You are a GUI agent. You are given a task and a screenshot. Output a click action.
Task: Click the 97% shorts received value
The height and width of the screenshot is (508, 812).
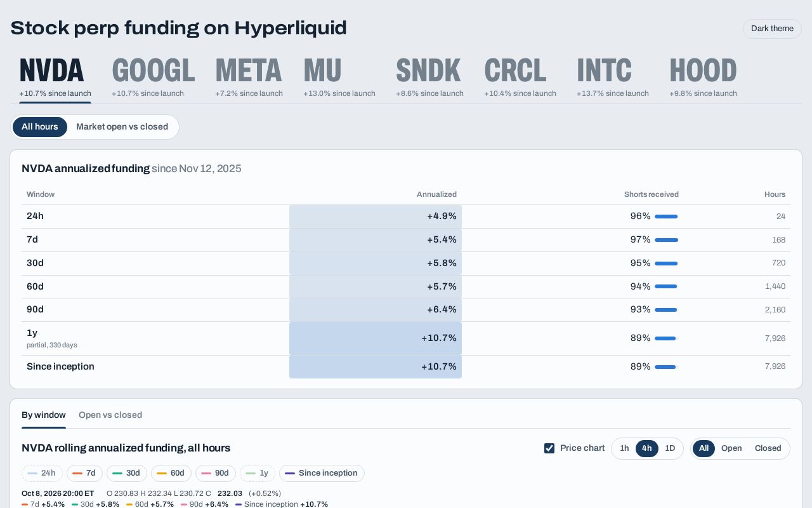[640, 240]
